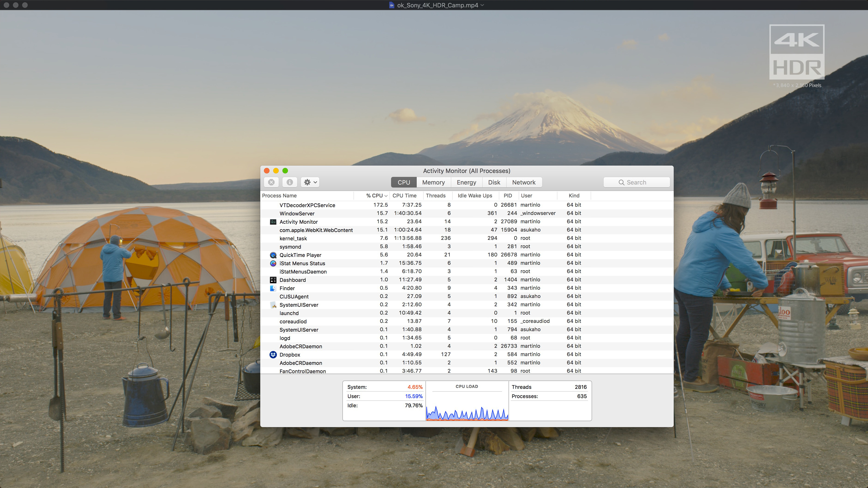This screenshot has height=488, width=868.
Task: Click the Info button for selected process
Action: point(290,182)
